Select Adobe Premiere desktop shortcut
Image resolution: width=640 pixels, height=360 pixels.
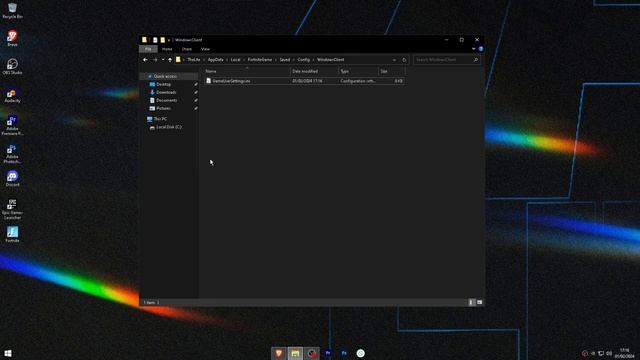pyautogui.click(x=12, y=125)
